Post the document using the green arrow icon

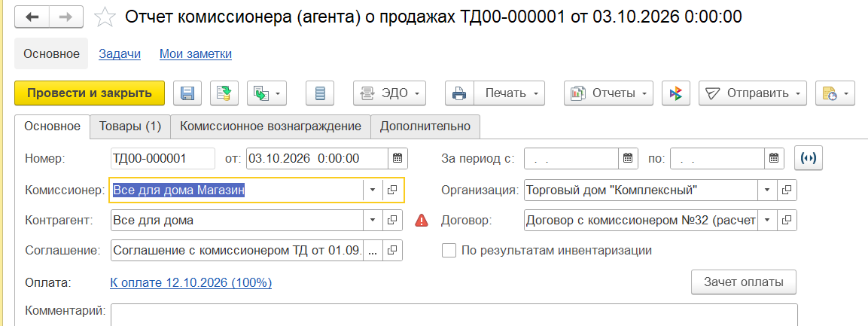point(224,93)
